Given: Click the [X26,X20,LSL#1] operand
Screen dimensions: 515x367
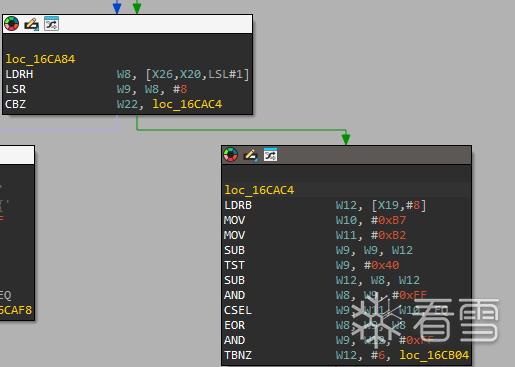Looking at the screenshot, I should (x=197, y=74).
